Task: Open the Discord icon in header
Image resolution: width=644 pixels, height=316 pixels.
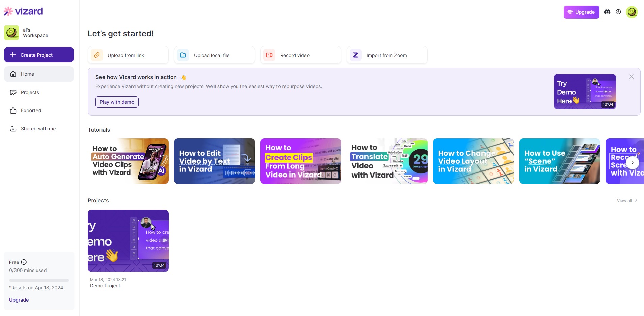Action: coord(607,12)
